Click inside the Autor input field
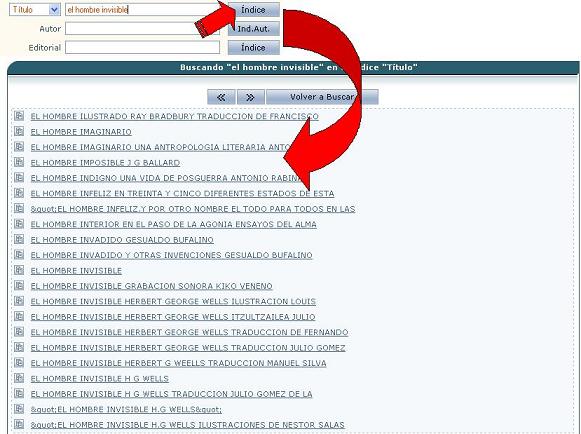This screenshot has width=581, height=434. 142,29
